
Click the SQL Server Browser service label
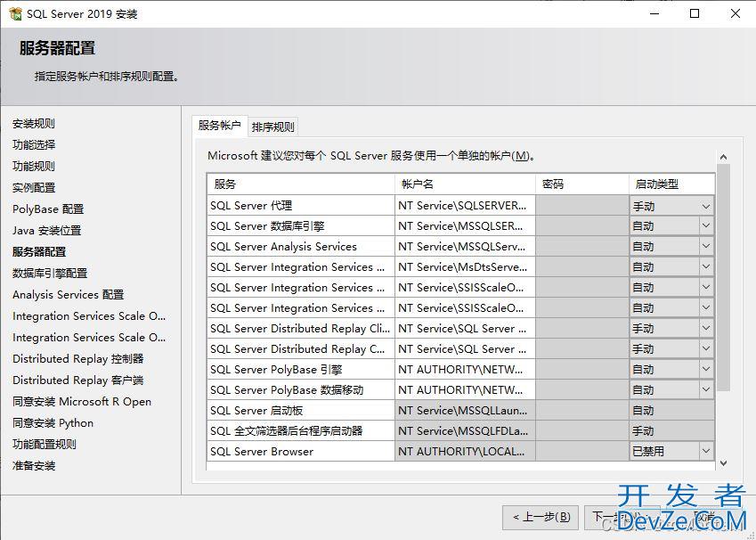[262, 452]
